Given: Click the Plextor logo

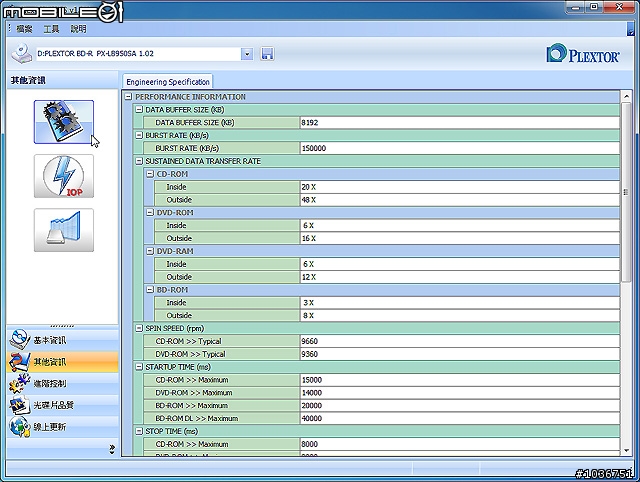Looking at the screenshot, I should pos(582,53).
